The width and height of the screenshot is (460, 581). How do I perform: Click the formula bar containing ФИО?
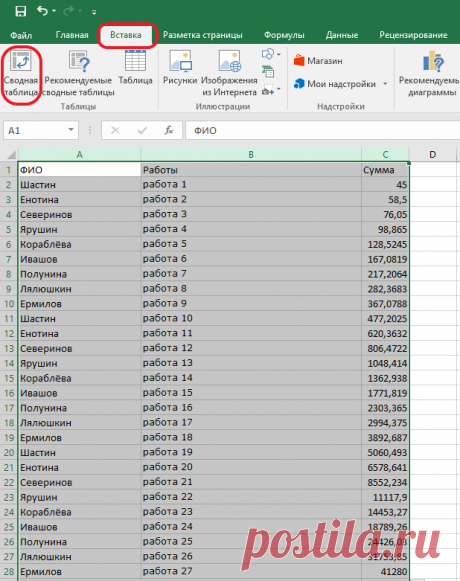click(x=322, y=130)
